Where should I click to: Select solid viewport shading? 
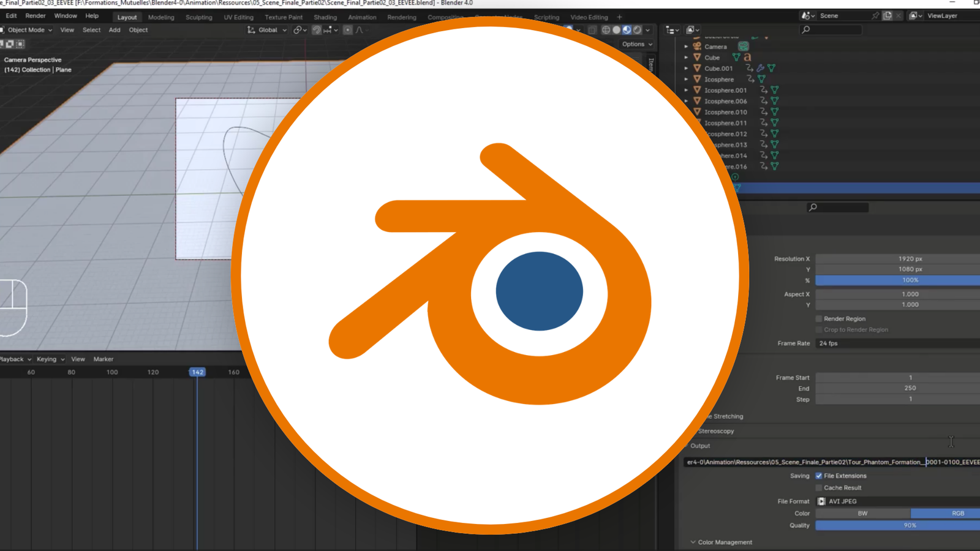[616, 29]
